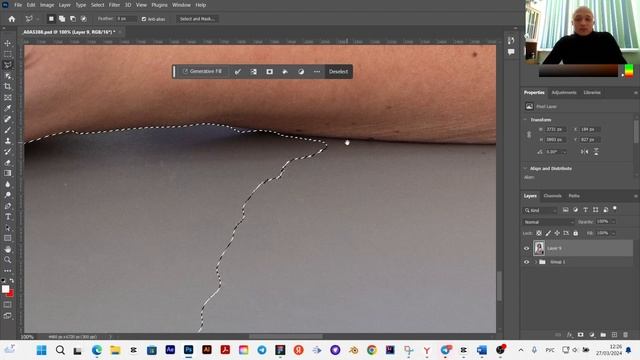Open more options in contextual task bar

pos(317,72)
